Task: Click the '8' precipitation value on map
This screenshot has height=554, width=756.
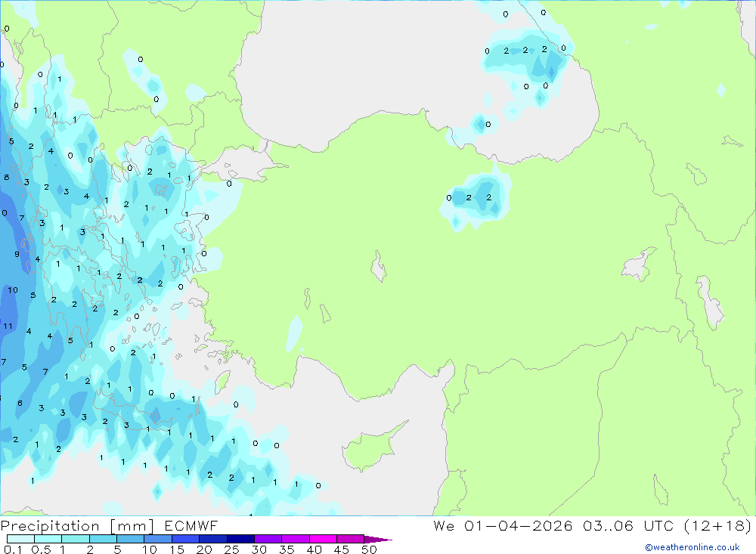Action: click(7, 178)
